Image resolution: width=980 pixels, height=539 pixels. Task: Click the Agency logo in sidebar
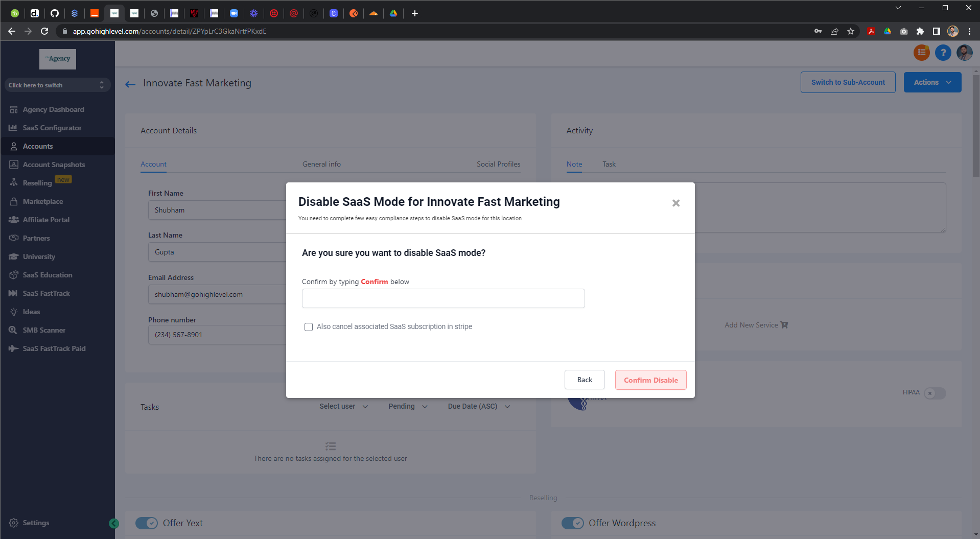58,59
